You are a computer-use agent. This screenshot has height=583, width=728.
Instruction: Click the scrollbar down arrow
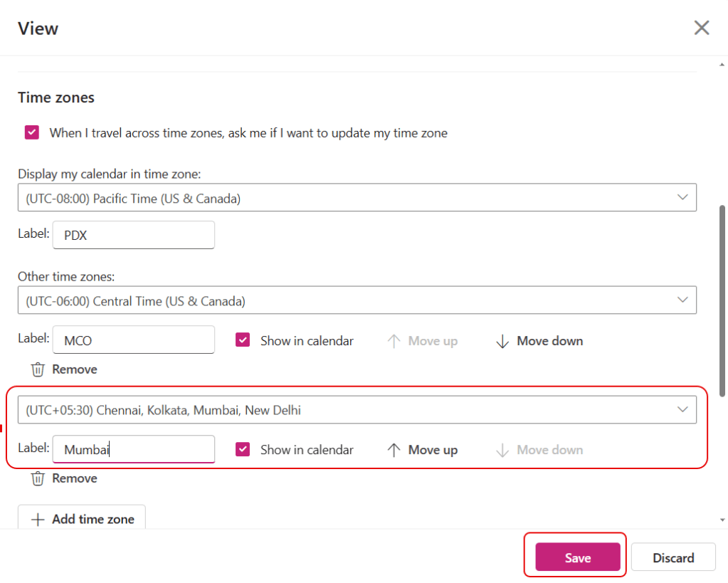(723, 520)
